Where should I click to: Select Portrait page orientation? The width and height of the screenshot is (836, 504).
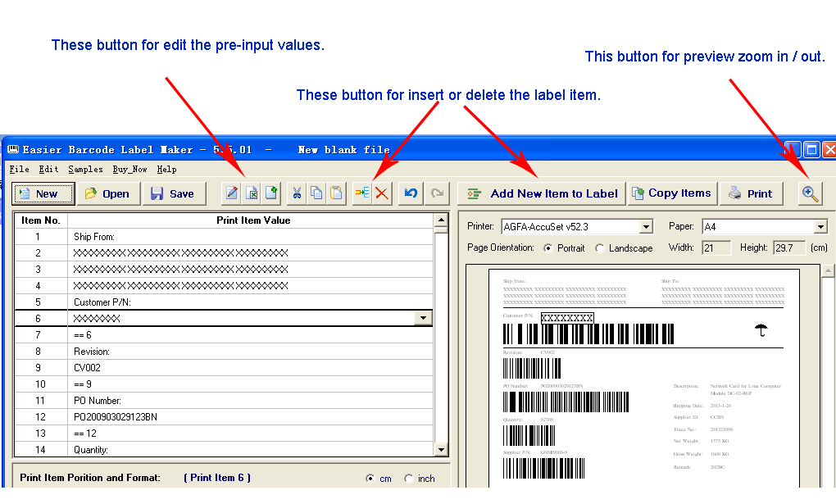548,248
